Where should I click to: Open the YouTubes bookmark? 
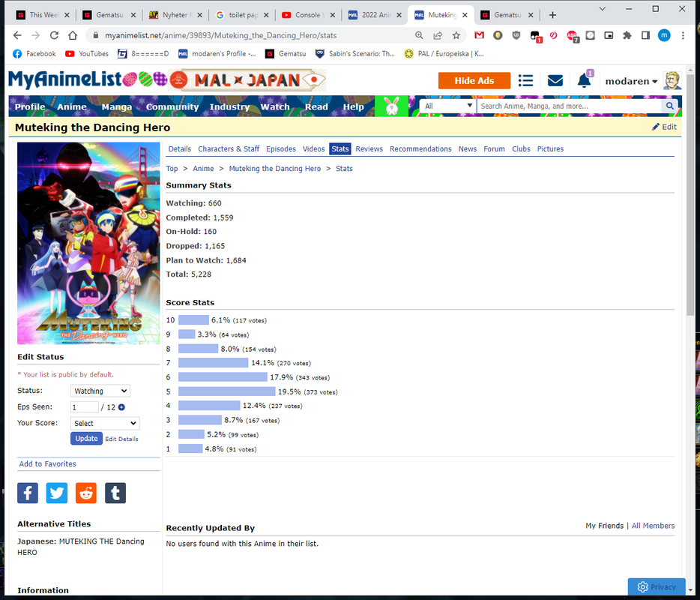click(87, 53)
